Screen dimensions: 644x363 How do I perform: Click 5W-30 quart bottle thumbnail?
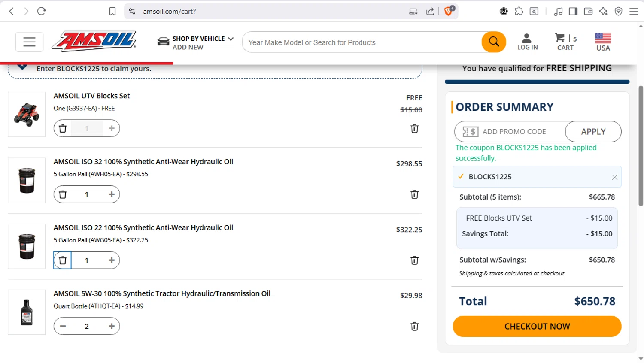27,312
